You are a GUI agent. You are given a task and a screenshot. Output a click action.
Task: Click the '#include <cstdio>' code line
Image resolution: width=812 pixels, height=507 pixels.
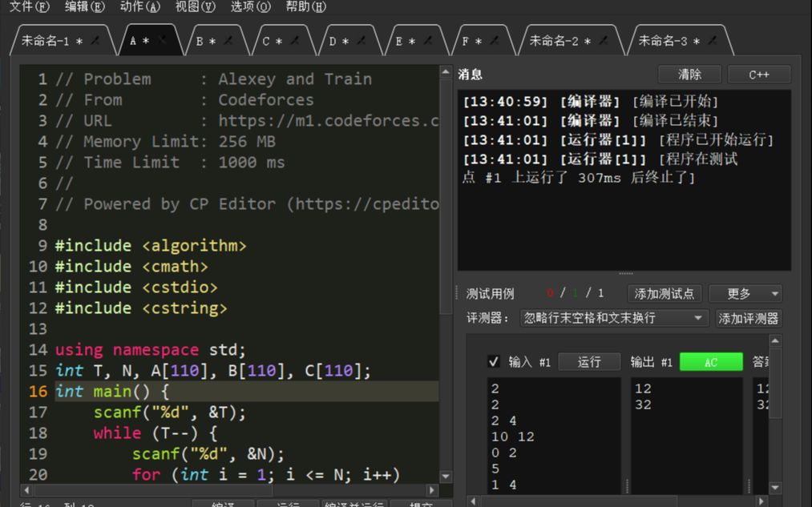tap(136, 287)
